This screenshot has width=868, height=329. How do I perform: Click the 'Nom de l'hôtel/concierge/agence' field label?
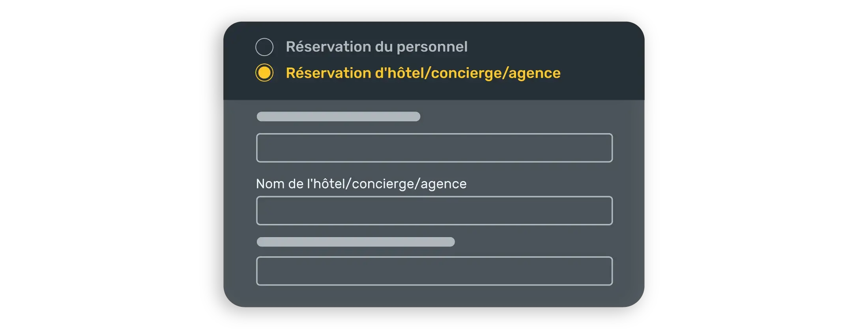coord(361,184)
